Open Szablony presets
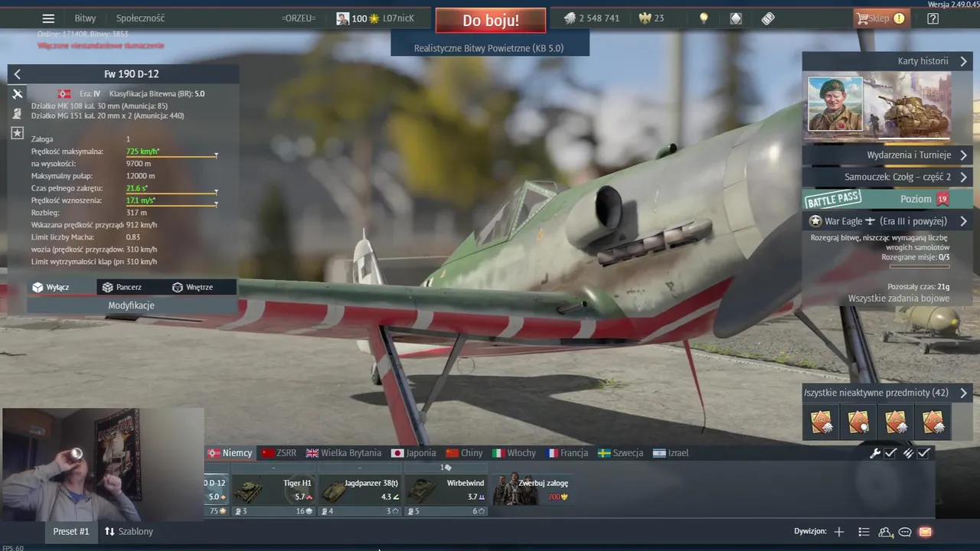This screenshot has width=980, height=551. coord(129,531)
